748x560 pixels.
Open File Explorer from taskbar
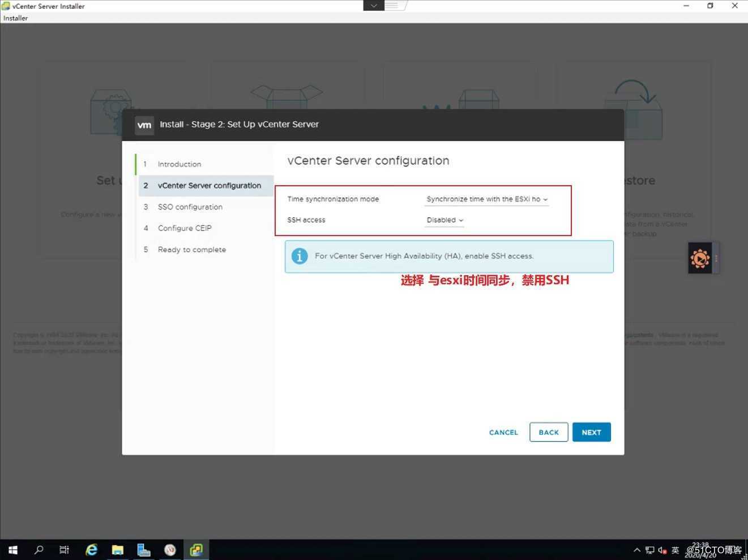coord(117,550)
